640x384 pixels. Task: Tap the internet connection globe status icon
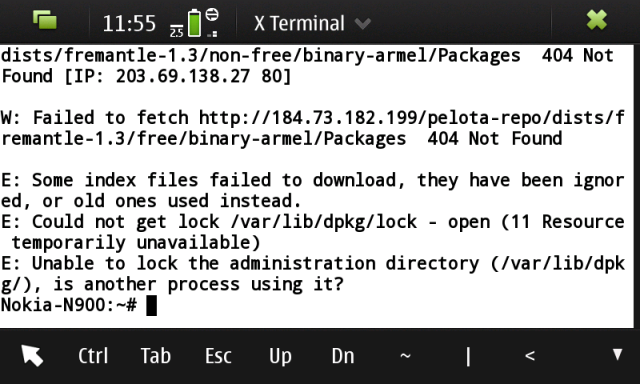coord(212,15)
